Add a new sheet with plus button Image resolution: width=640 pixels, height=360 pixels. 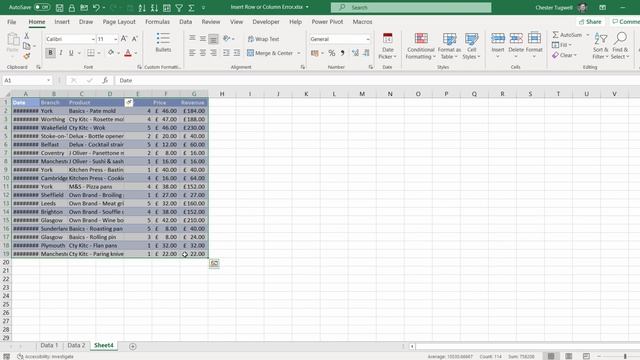click(x=133, y=346)
